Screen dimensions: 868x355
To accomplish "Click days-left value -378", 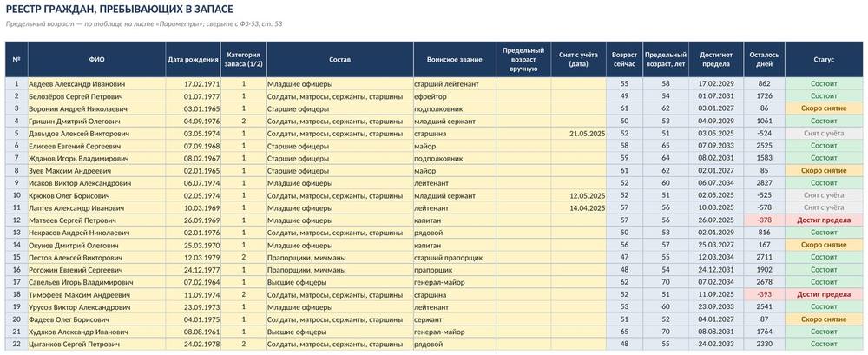I will [x=765, y=220].
